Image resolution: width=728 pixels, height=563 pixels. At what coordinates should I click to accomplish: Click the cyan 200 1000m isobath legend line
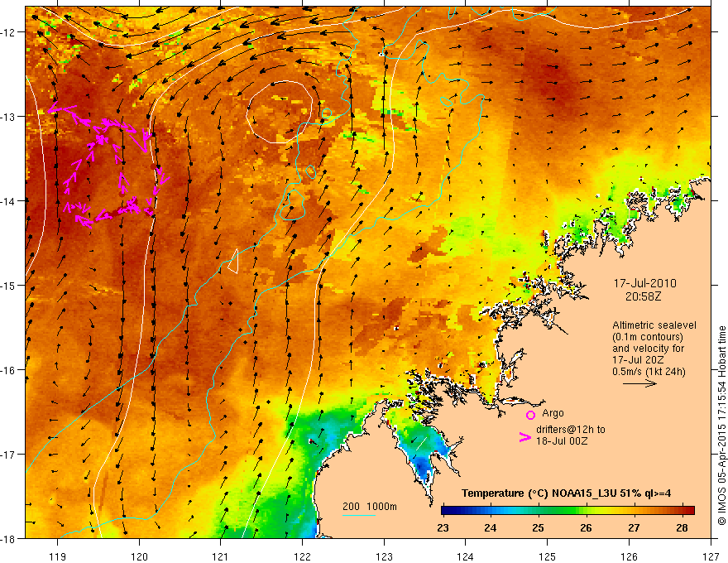click(359, 515)
